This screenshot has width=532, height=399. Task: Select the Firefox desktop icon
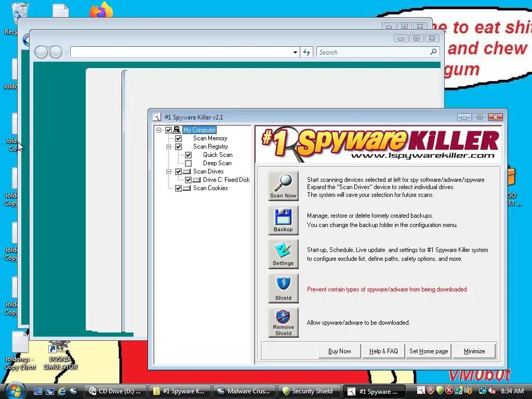(101, 10)
